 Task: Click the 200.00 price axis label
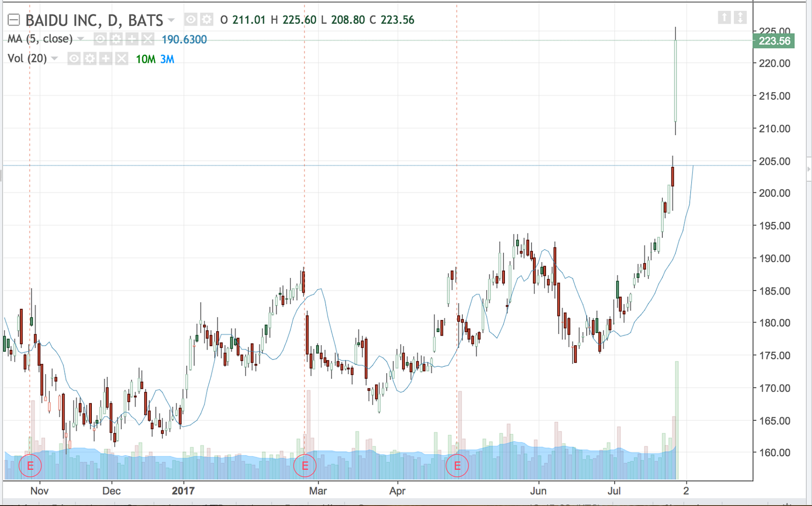(774, 193)
